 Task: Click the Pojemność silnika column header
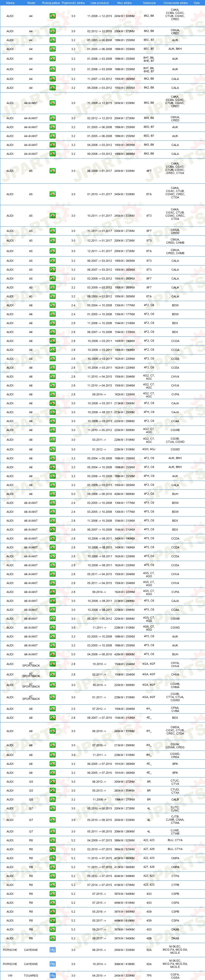[x=73, y=3]
